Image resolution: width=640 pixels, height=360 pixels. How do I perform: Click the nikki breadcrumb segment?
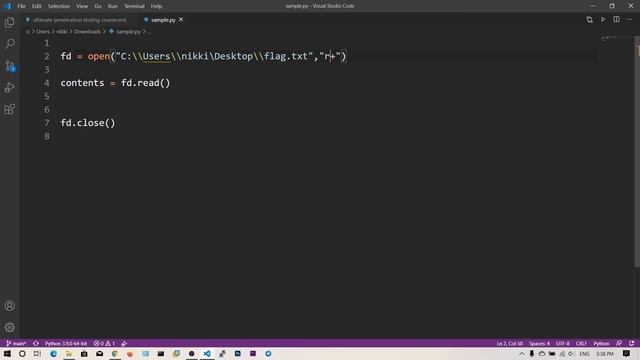click(x=62, y=31)
